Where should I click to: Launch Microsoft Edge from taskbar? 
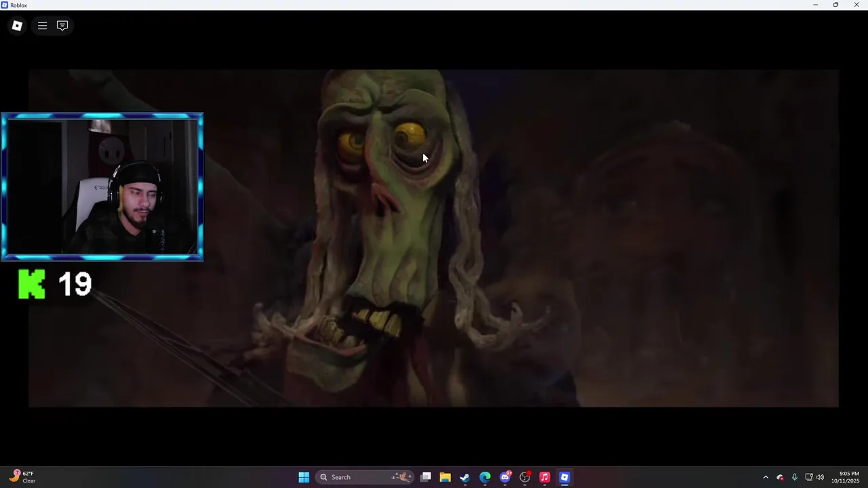coord(485,477)
